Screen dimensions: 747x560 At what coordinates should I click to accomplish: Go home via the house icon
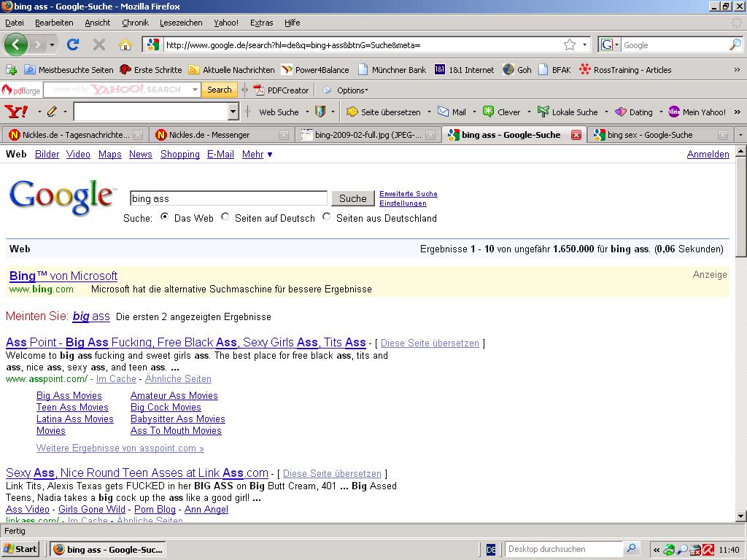click(x=125, y=44)
